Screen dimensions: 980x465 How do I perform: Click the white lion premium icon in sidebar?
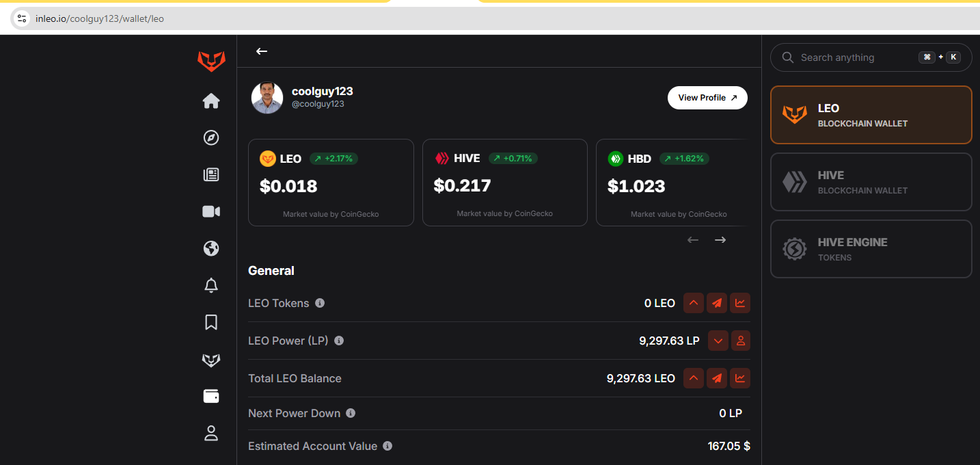point(211,360)
